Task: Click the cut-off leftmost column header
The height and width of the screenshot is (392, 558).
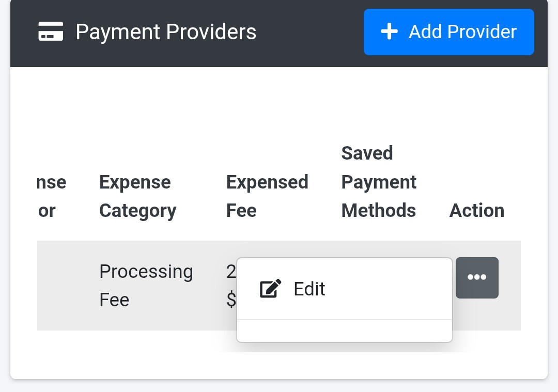Action: (x=52, y=196)
